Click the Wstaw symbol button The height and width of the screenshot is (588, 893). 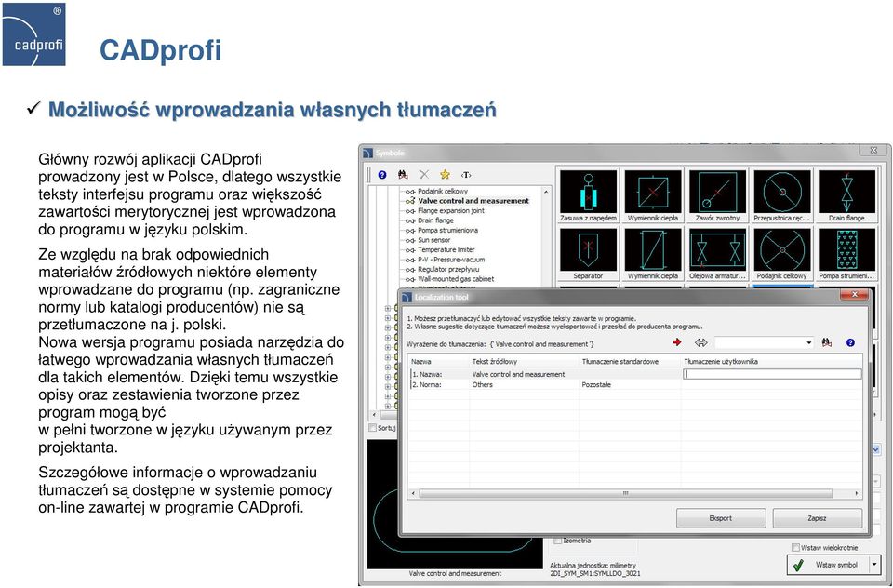pos(828,564)
